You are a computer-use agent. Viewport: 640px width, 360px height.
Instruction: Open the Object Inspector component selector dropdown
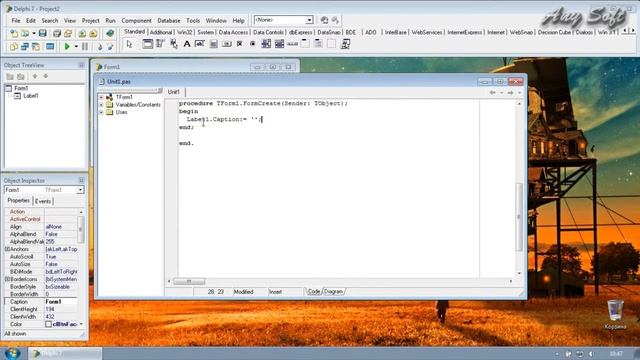pyautogui.click(x=80, y=190)
